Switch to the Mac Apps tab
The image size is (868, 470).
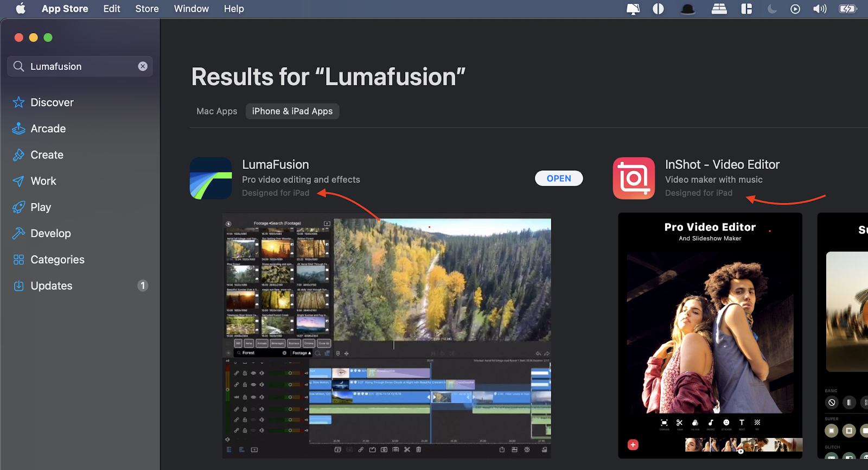coord(217,111)
